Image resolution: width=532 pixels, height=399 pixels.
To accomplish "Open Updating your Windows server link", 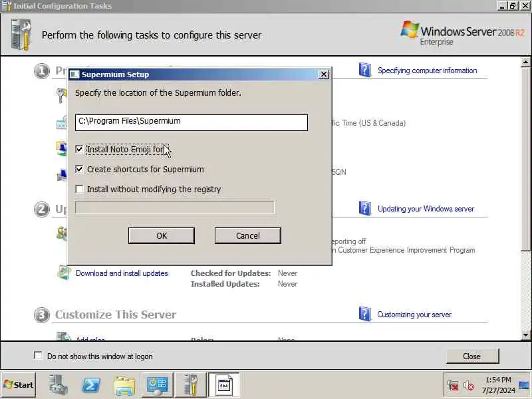I will point(426,209).
